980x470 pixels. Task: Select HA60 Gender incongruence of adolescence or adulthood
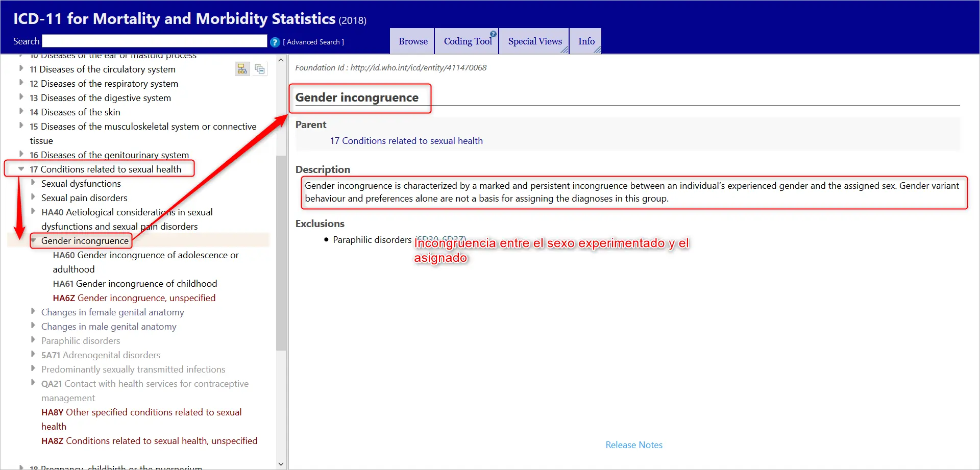146,262
